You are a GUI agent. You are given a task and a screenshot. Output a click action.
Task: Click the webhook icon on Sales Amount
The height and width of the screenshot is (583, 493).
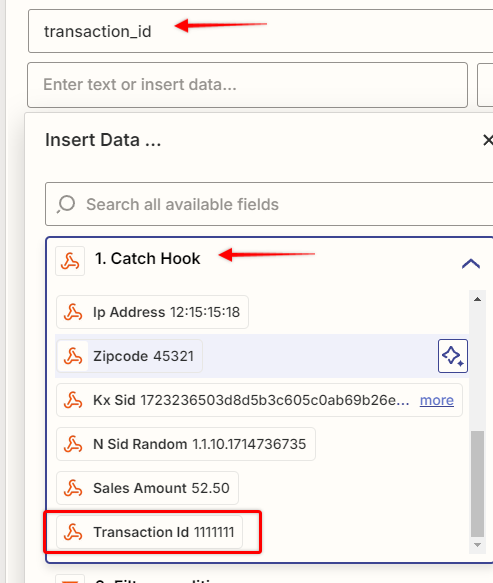[x=73, y=488]
